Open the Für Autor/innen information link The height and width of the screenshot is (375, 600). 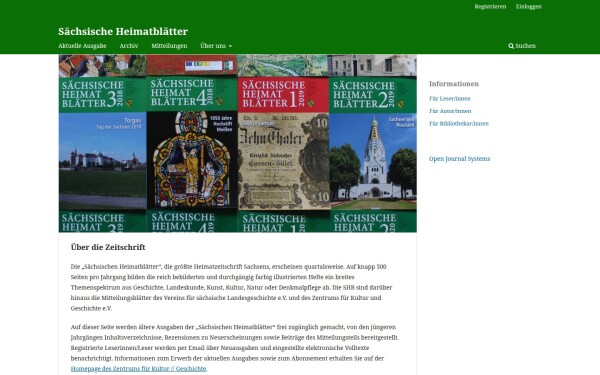pyautogui.click(x=450, y=111)
